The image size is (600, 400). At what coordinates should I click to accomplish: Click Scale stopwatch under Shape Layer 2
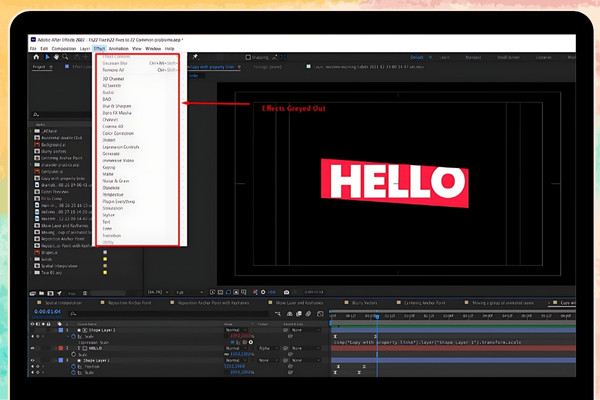(x=73, y=336)
